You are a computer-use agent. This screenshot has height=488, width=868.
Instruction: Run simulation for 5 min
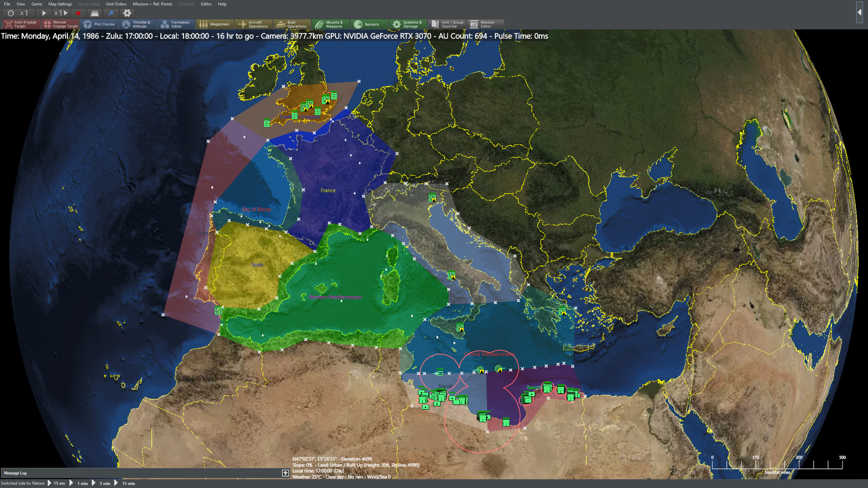coord(101,483)
